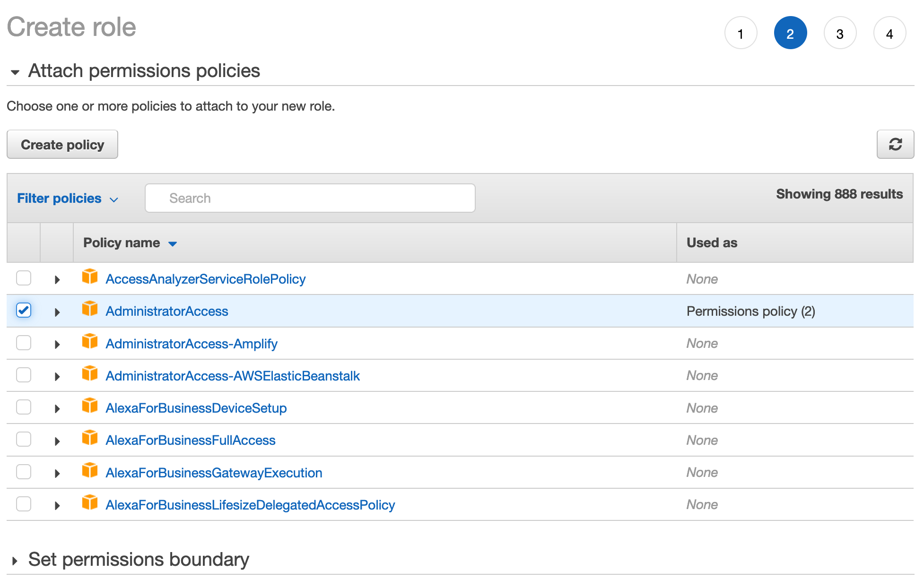Select the AlexaForBusinessDeviceSetup checkbox
The height and width of the screenshot is (588, 924).
tap(24, 407)
